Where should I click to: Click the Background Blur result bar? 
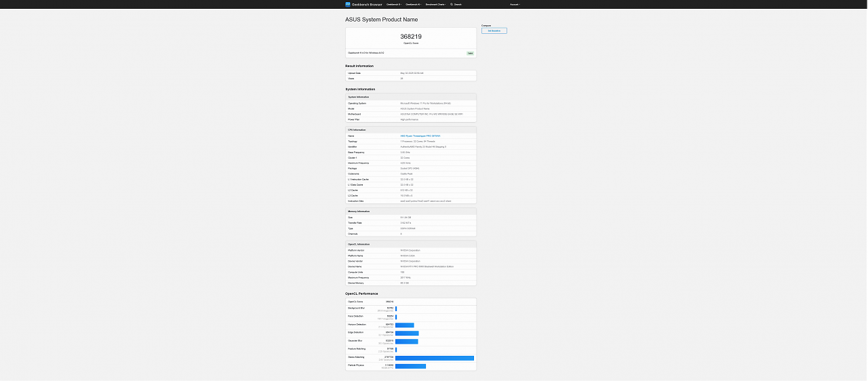click(x=396, y=308)
